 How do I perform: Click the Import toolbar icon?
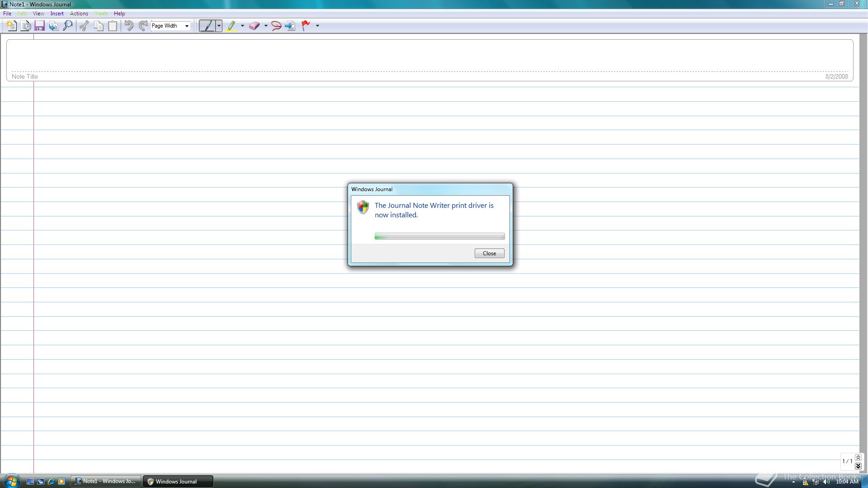tap(54, 26)
